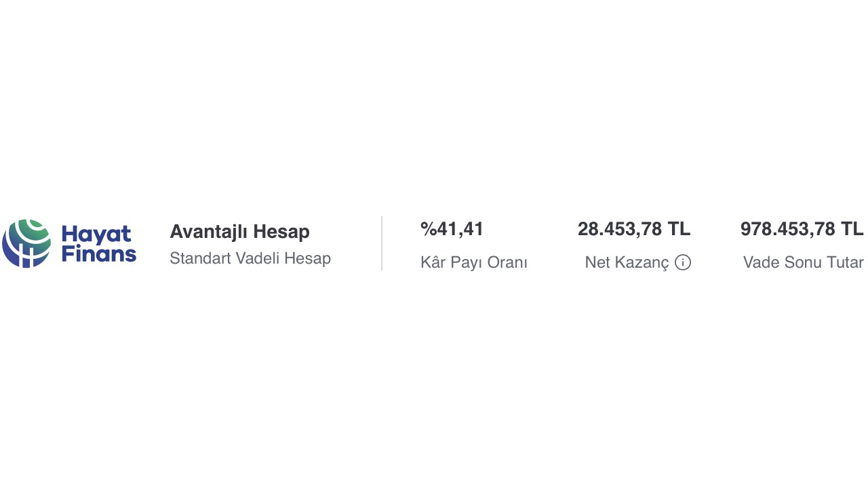Click the %41,41 profit rate value
Viewport: 868px width, 488px height.
click(x=452, y=229)
